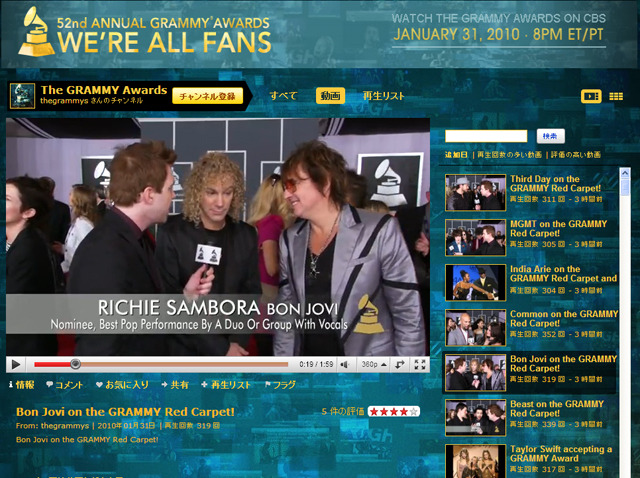Click Common on the GRAMMY Red Carpet title
640x478 pixels.
pyautogui.click(x=564, y=318)
